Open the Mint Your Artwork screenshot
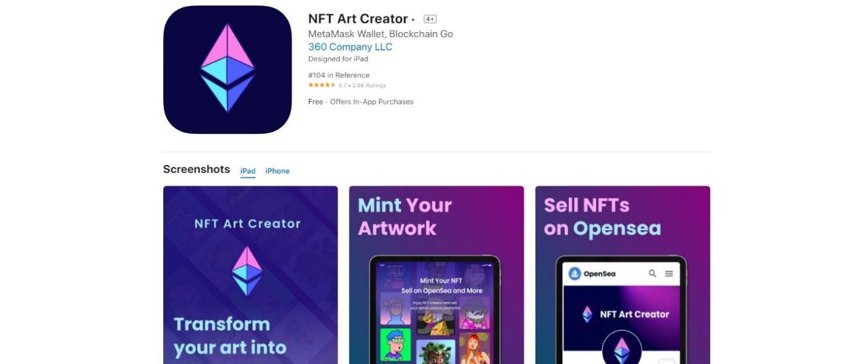Screen dimensions: 868x364 click(436, 275)
